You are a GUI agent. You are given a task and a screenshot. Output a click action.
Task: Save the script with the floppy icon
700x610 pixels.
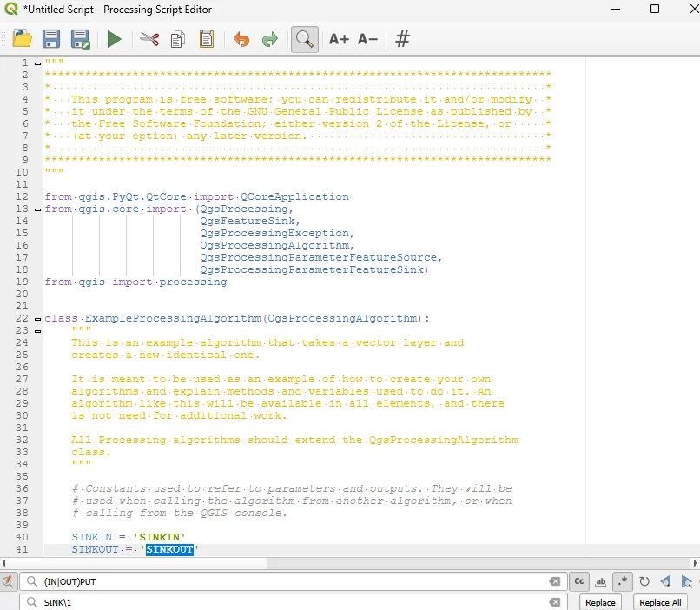[x=51, y=39]
